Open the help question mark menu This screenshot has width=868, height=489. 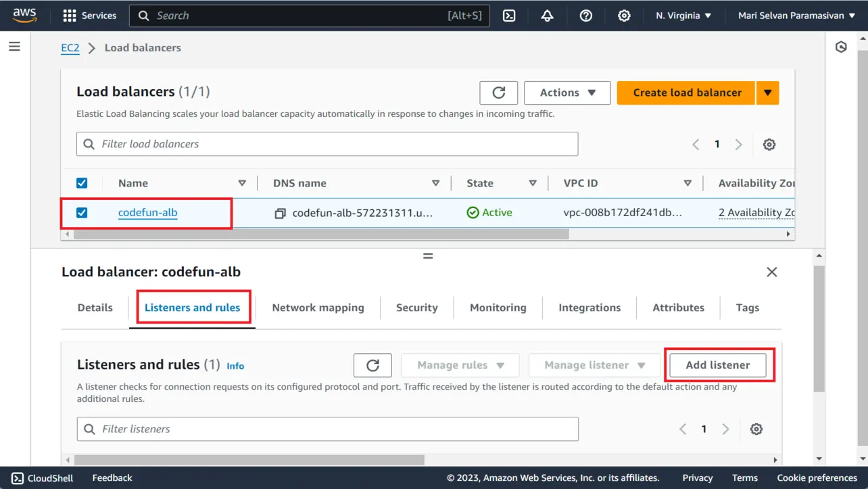pos(586,16)
